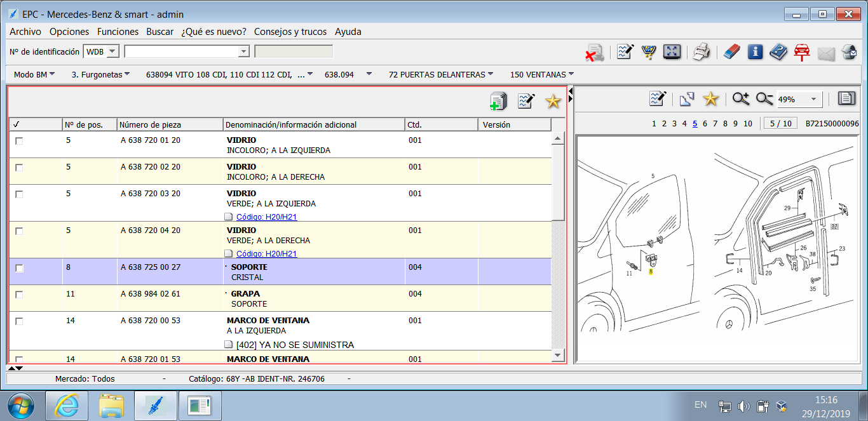
Task: Click the note icon beside YA NO SE SUMINISTRA
Action: 229,345
